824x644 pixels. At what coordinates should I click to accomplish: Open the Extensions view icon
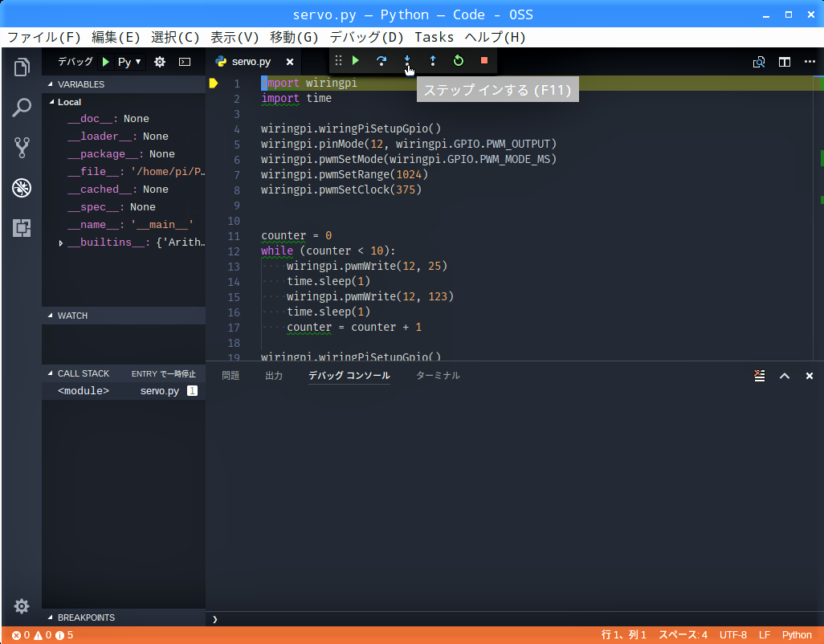(22, 228)
